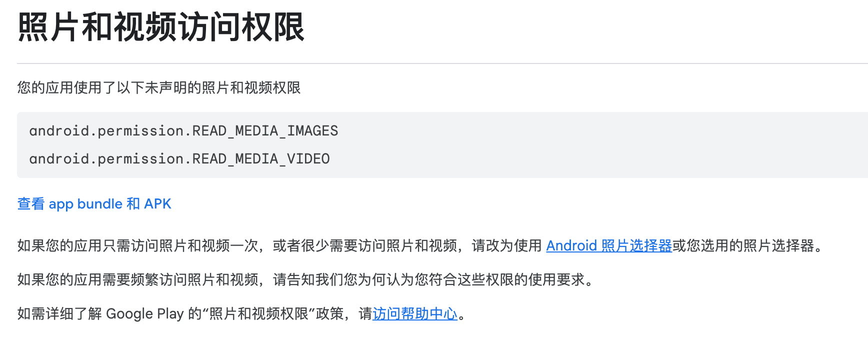Image resolution: width=868 pixels, height=340 pixels.
Task: Click 如需详细了解 at the start of the last paragraph
Action: [x=59, y=314]
